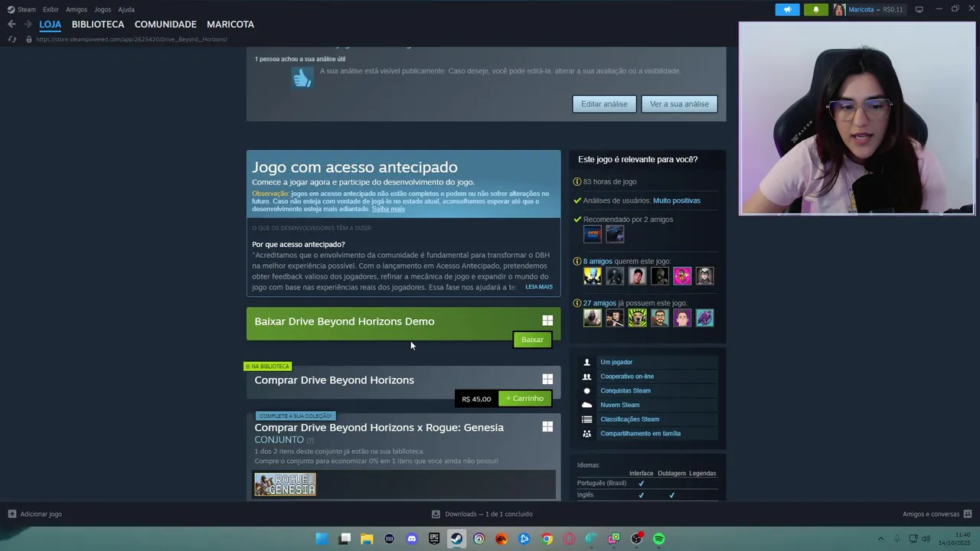Screen dimensions: 980x551
Task: Open the Saiba mais link
Action: click(388, 209)
